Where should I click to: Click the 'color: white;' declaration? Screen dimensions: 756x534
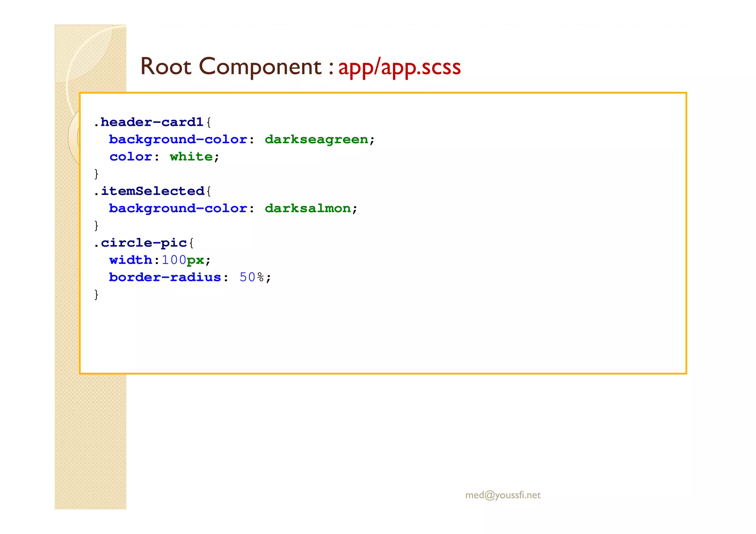pyautogui.click(x=164, y=157)
